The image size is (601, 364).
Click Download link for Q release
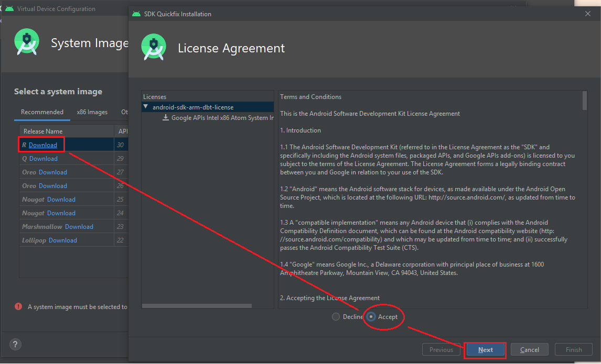click(x=44, y=159)
